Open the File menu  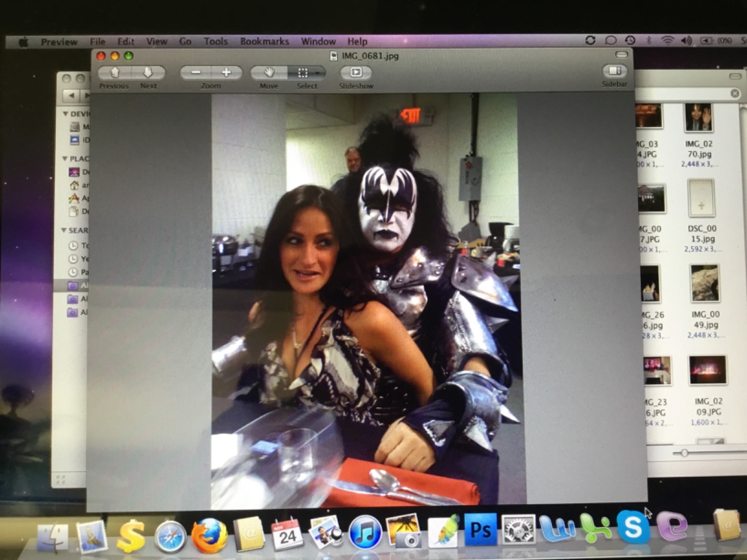pos(98,42)
